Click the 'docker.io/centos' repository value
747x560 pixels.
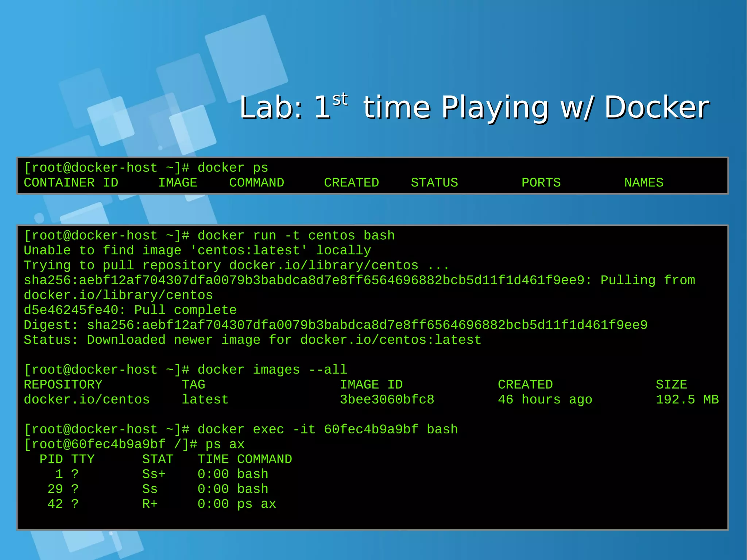[87, 399]
